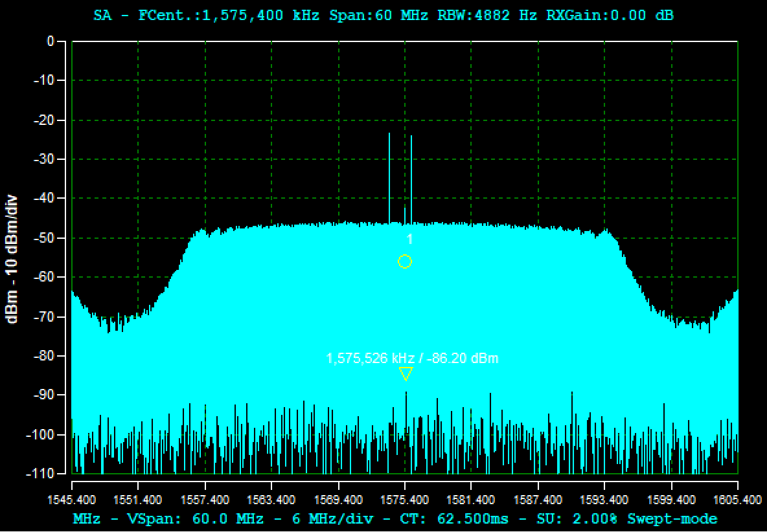Click the yellow triangle marker near -86.20 dBm
Image resolution: width=767 pixels, height=532 pixels.
(x=406, y=373)
